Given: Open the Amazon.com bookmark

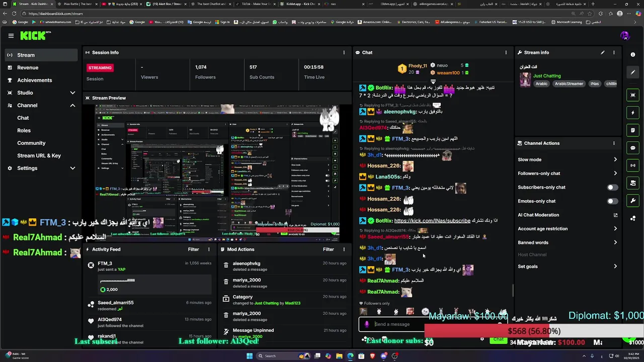Looking at the screenshot, I should (374, 22).
